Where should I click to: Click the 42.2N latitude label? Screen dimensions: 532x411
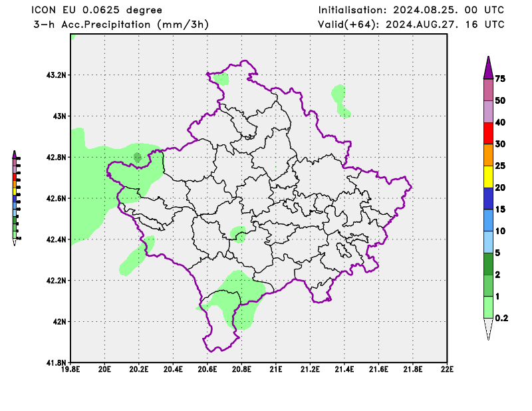coord(57,281)
